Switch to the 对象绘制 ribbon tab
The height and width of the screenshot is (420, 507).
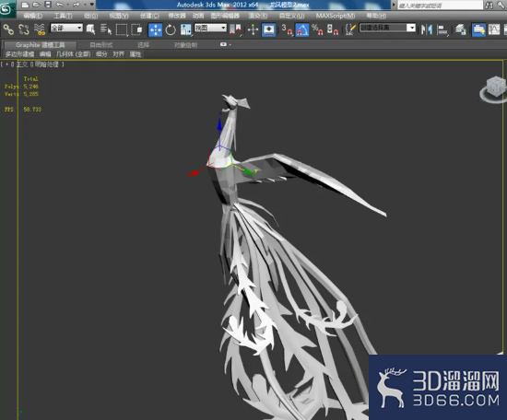[185, 45]
